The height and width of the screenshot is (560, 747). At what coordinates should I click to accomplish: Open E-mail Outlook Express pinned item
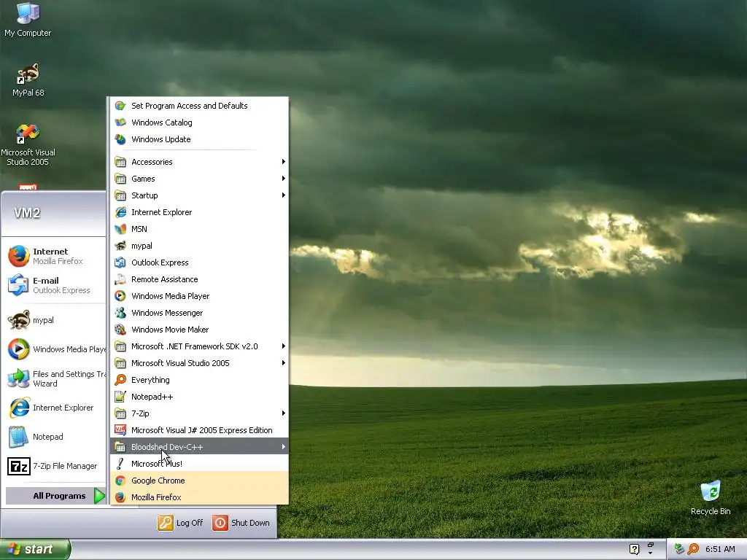[x=54, y=285]
